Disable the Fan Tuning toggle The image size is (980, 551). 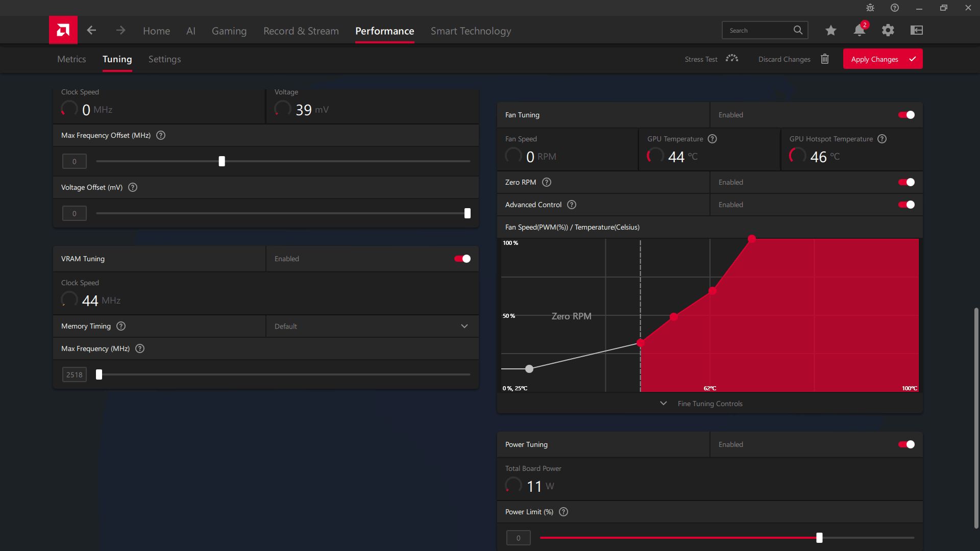[906, 115]
